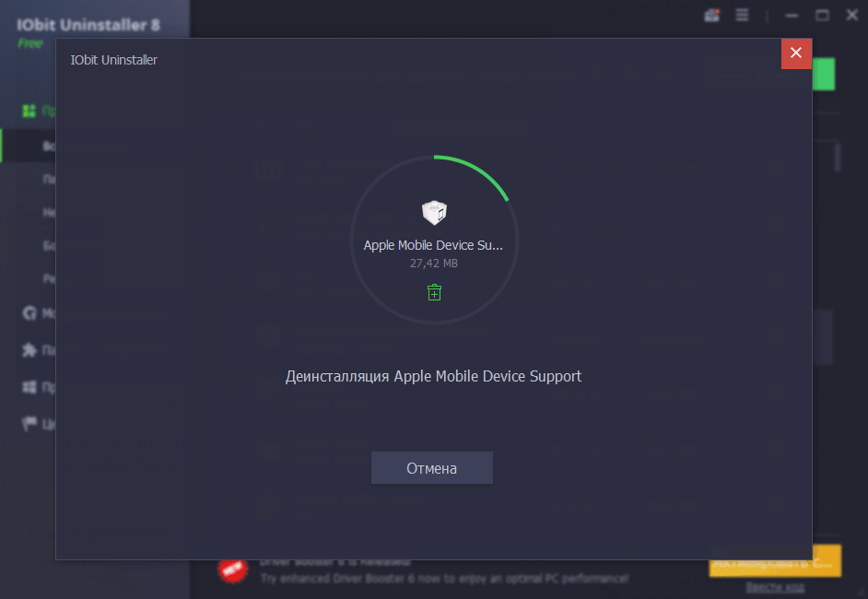Click the 'Apple Mobile Device Su...' name
Screen dimensions: 868x599
point(433,245)
